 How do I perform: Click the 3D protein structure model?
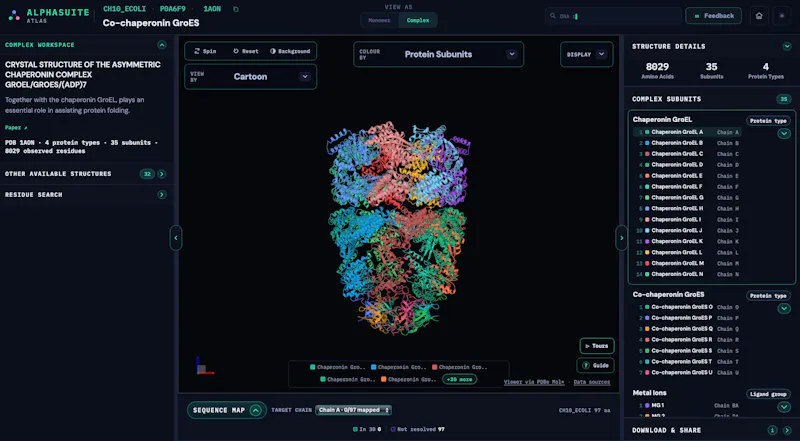[397, 228]
